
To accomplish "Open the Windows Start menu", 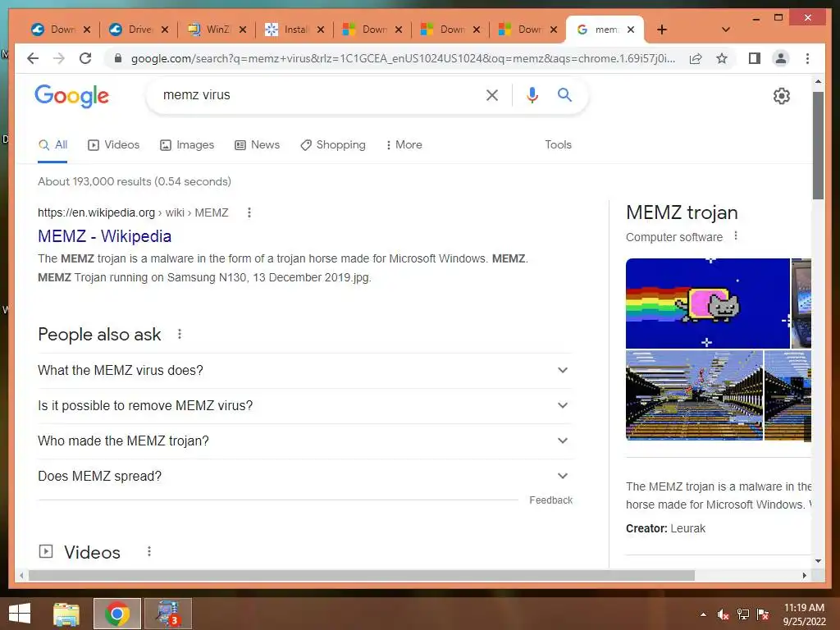I will [20, 614].
